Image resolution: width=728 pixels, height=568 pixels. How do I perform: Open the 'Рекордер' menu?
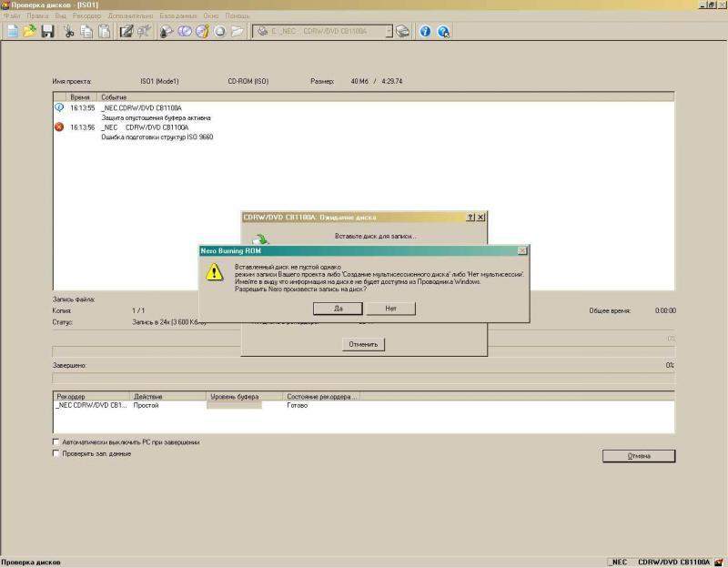[x=86, y=16]
